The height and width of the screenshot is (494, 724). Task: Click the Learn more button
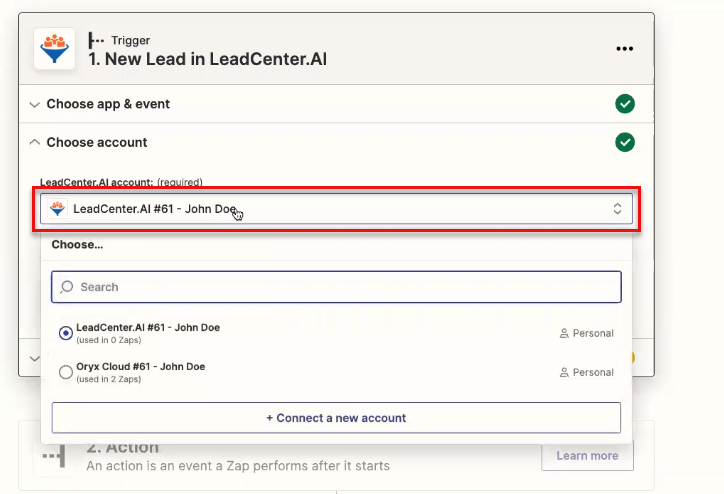point(587,456)
